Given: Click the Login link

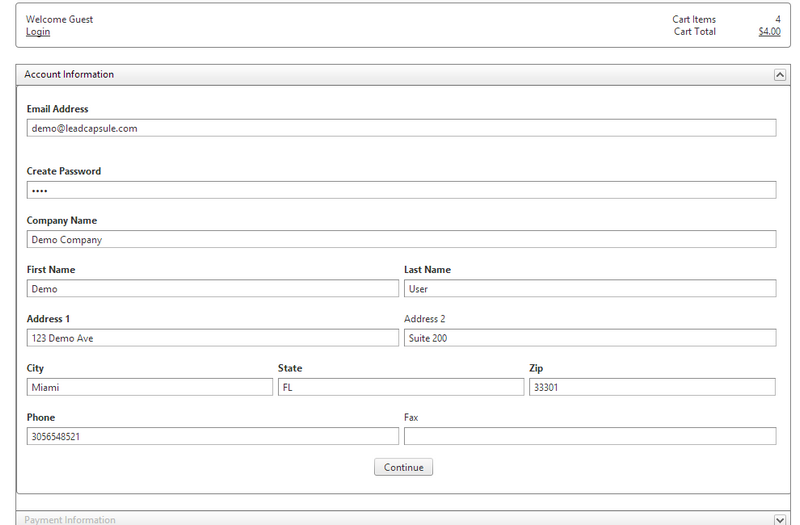Looking at the screenshot, I should pyautogui.click(x=38, y=32).
